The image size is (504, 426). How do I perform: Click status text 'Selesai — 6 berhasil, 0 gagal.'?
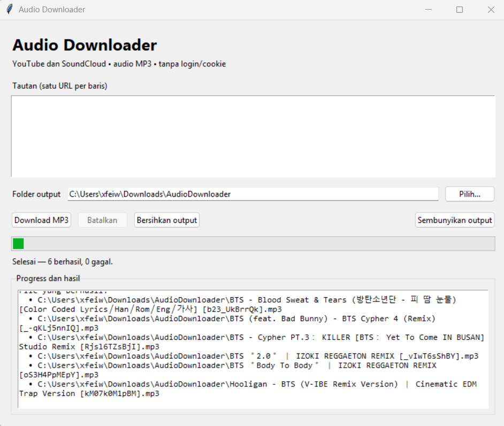[x=63, y=261]
